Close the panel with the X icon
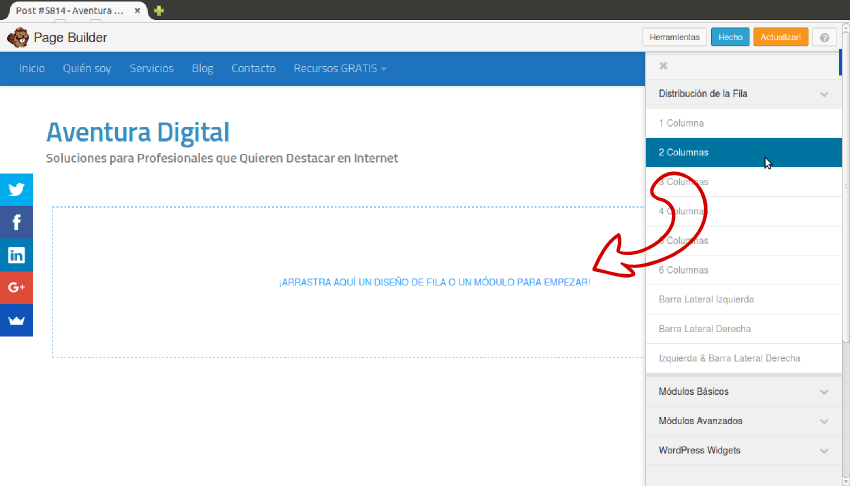Viewport: 850px width, 486px height. (x=663, y=66)
